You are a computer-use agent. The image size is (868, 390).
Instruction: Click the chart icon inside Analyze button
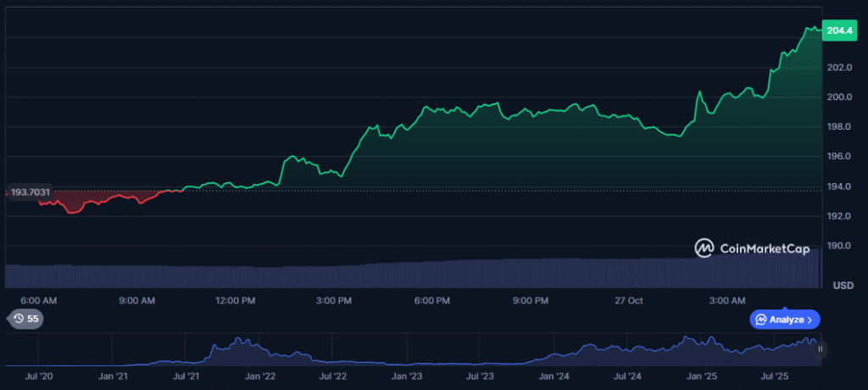point(761,320)
